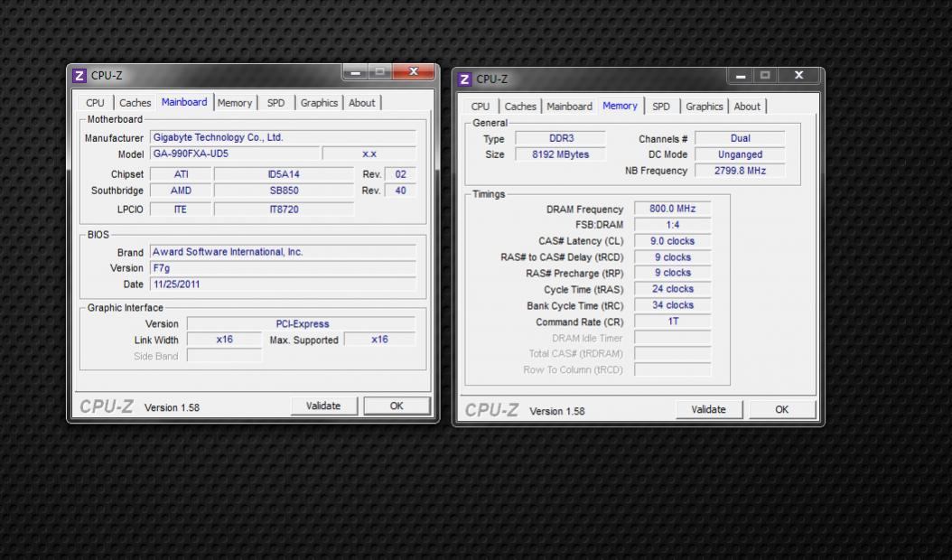Screen dimensions: 952x560
Task: Click the Gigabyte Technology manufacturer field
Action: (283, 137)
